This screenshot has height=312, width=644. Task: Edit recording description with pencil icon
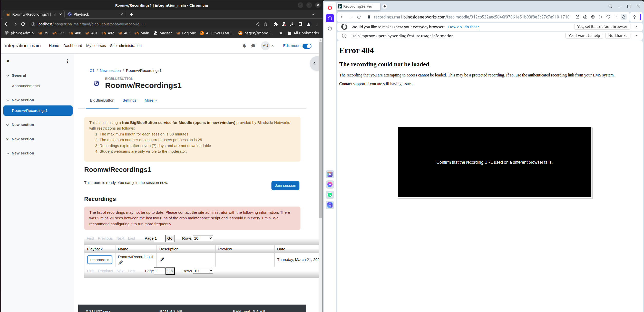162,259
